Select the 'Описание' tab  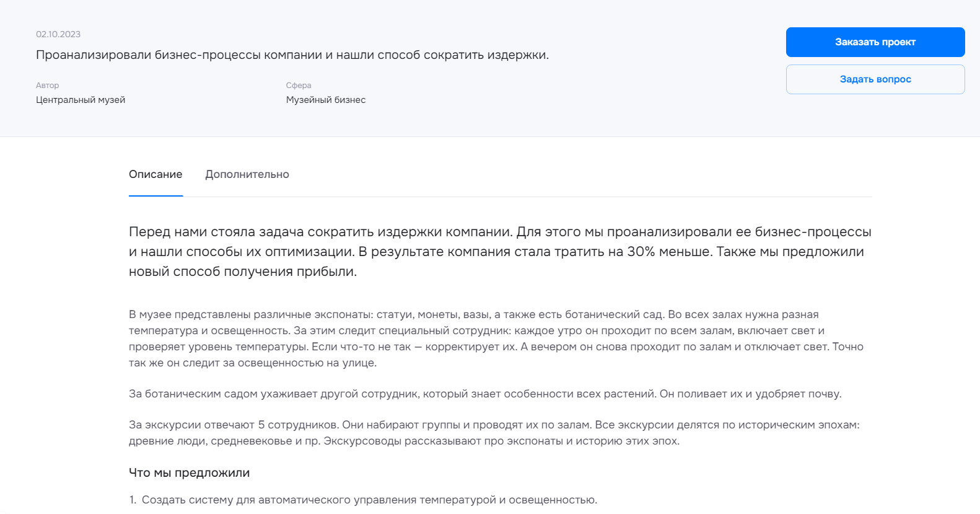(x=155, y=174)
